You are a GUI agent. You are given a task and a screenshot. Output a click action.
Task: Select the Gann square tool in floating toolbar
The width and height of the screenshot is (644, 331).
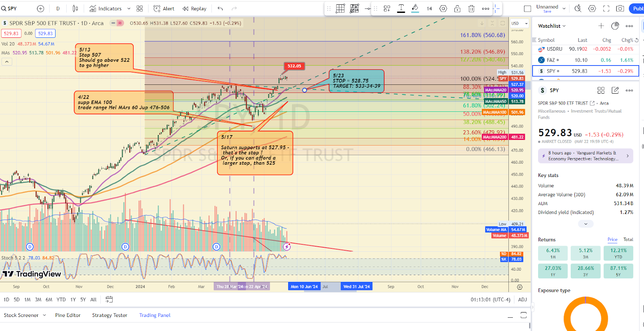pos(355,8)
